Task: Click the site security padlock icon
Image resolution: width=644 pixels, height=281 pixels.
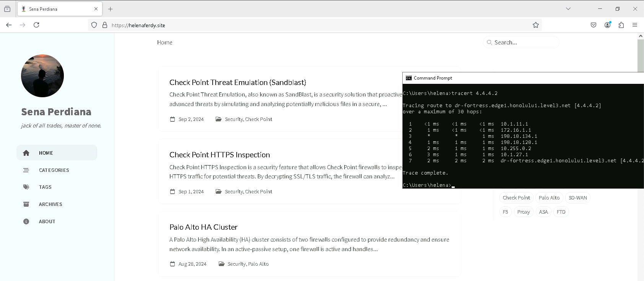Action: (x=105, y=25)
